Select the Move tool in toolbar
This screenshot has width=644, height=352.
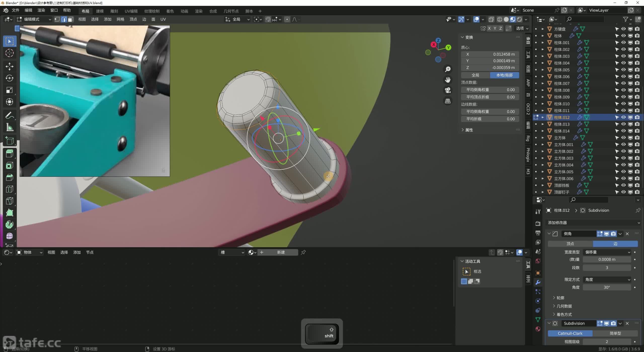tap(10, 66)
